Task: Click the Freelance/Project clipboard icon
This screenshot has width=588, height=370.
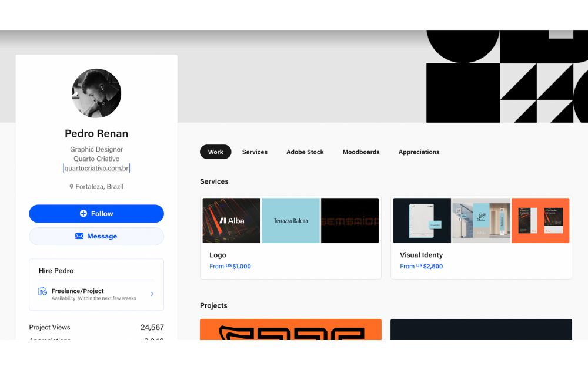Action: (42, 291)
